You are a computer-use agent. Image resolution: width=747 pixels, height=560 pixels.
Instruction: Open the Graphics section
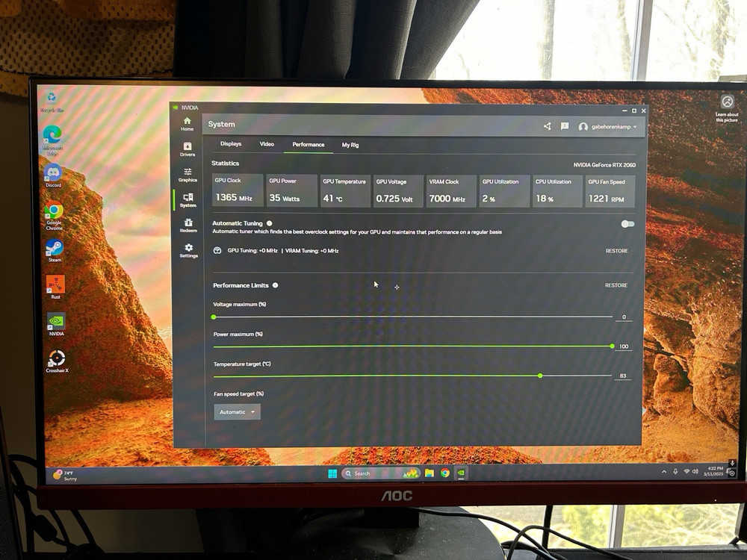coord(187,175)
